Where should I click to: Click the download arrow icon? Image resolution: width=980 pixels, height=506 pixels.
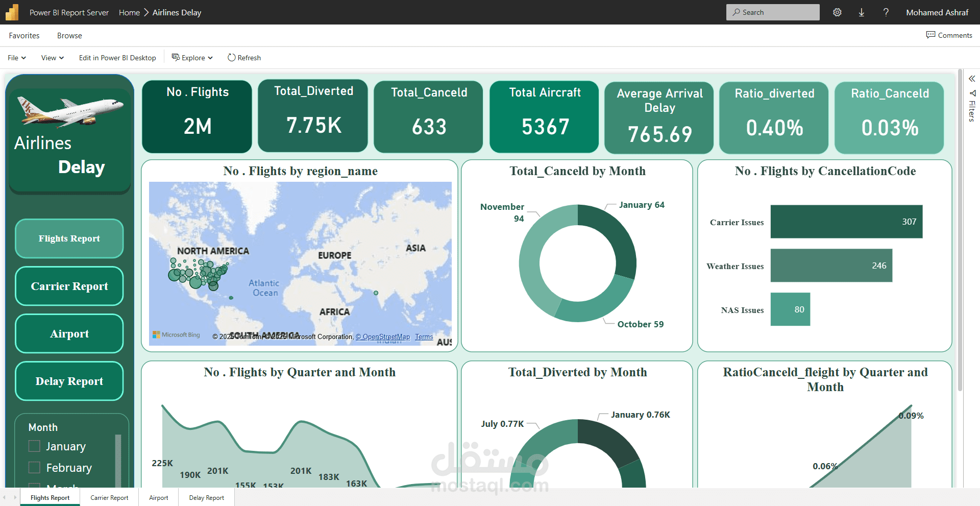[x=862, y=12]
